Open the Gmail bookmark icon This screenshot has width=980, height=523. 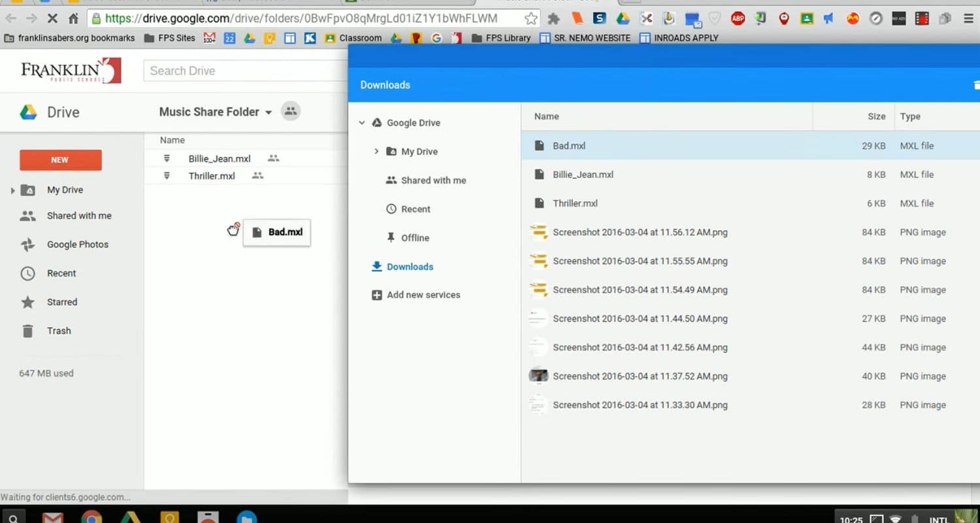coord(209,38)
